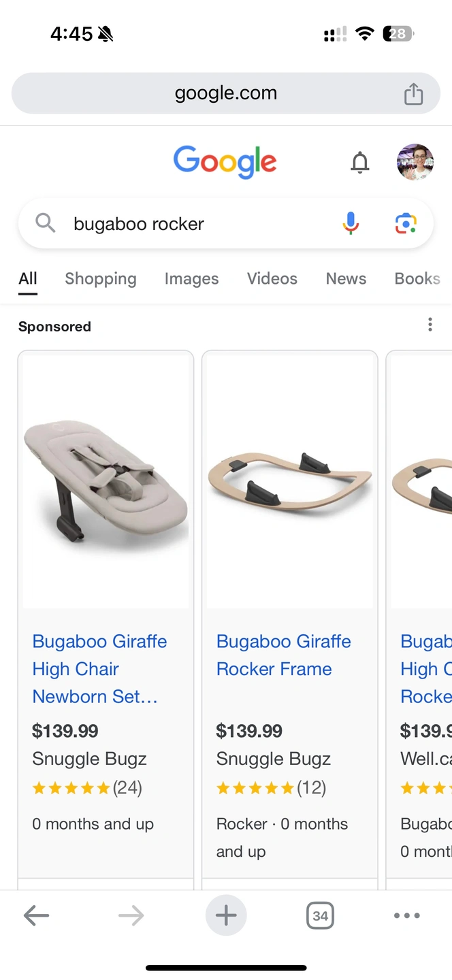Open a new tab with plus button
Screen dimensions: 452x980
[x=226, y=915]
